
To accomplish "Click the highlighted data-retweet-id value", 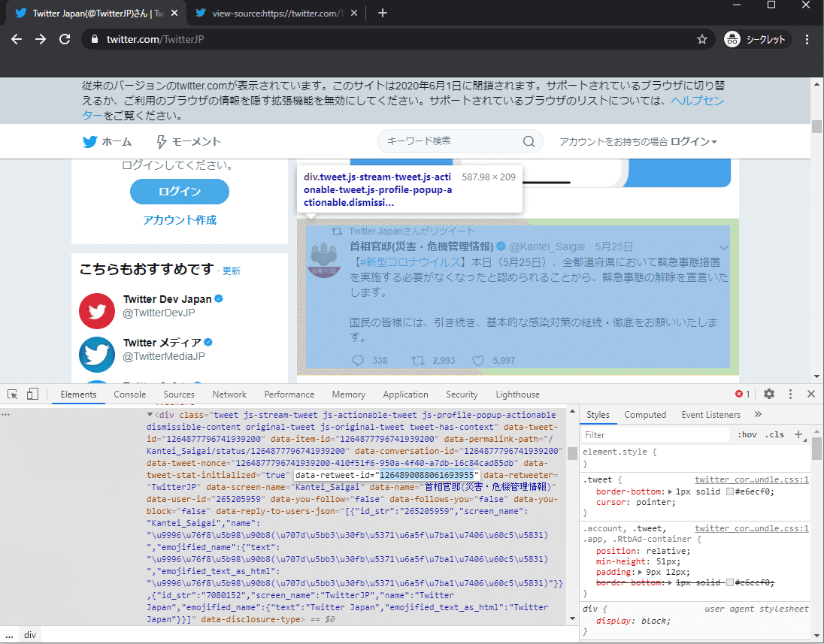I will [x=427, y=475].
